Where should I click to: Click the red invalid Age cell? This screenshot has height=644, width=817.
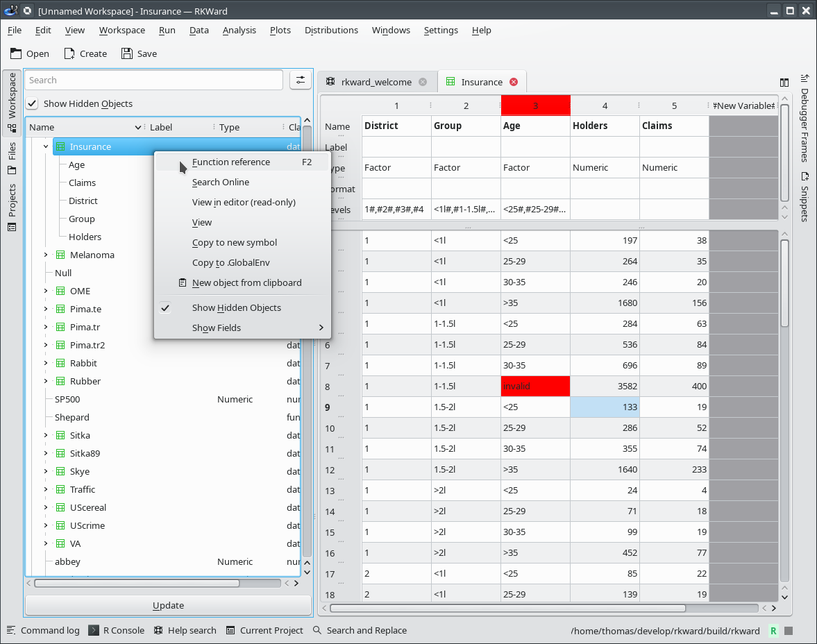pyautogui.click(x=534, y=386)
